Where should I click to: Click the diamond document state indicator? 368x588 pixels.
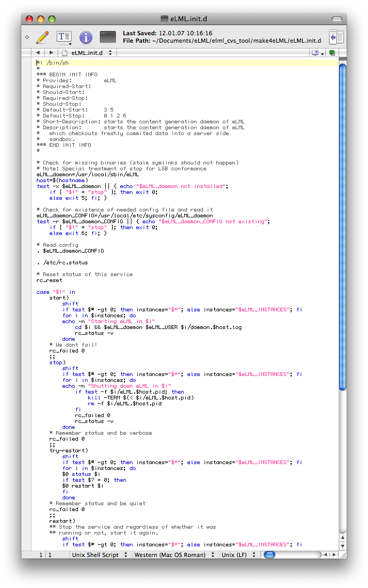tap(27, 37)
